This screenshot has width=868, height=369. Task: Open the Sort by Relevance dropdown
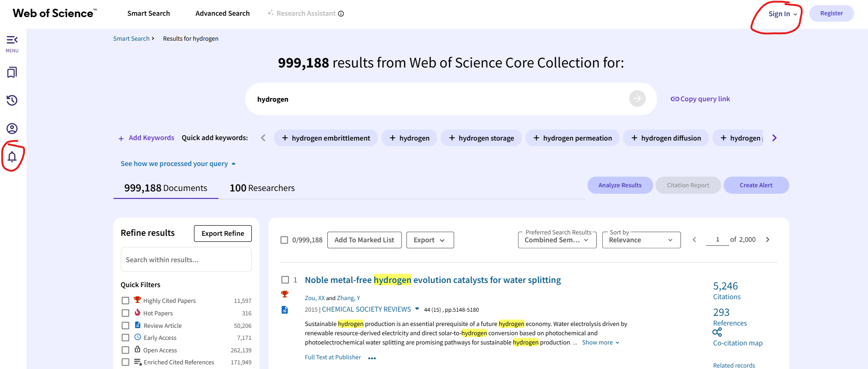click(x=641, y=240)
